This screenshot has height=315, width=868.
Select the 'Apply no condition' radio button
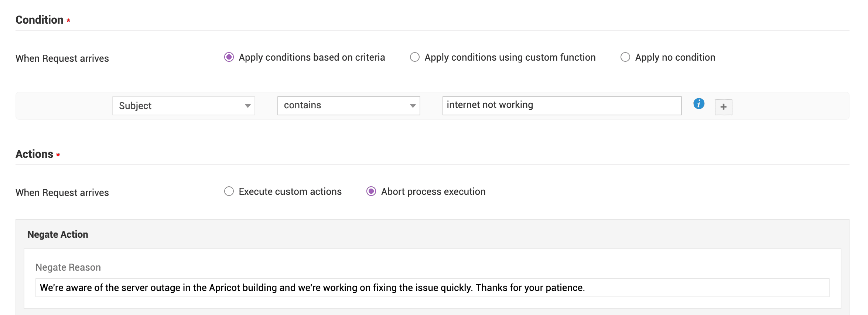tap(625, 57)
